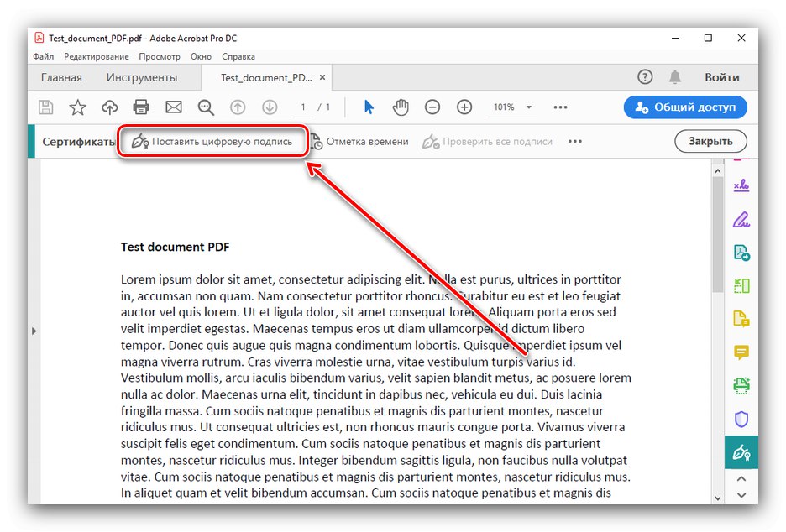Open Protect shield tool in sidebar
The image size is (786, 532).
[x=741, y=419]
